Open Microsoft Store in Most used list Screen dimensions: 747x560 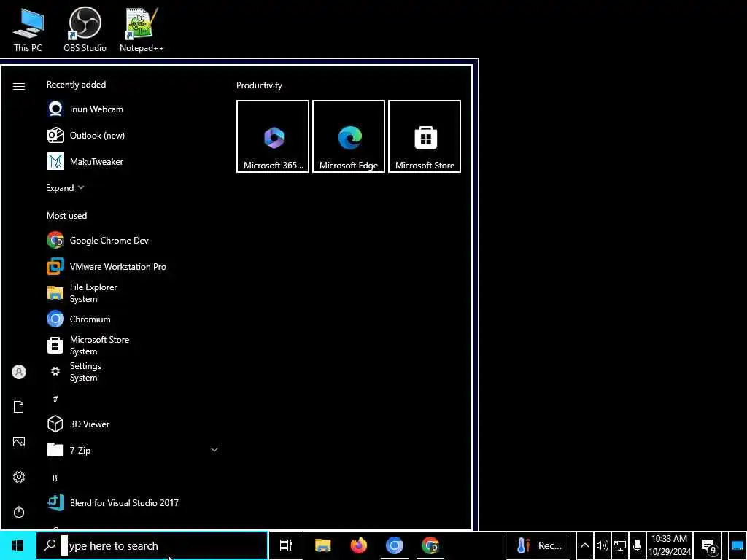pyautogui.click(x=133, y=345)
